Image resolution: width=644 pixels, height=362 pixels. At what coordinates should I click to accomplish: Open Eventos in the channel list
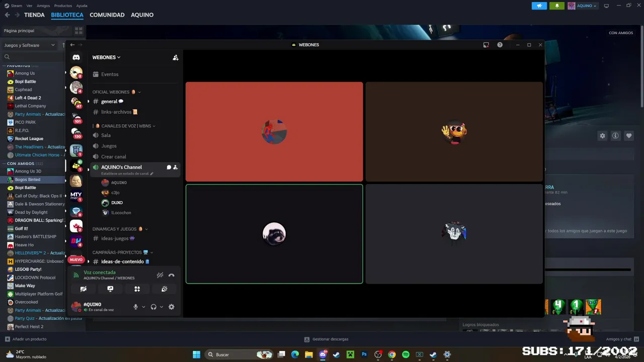(135, 74)
